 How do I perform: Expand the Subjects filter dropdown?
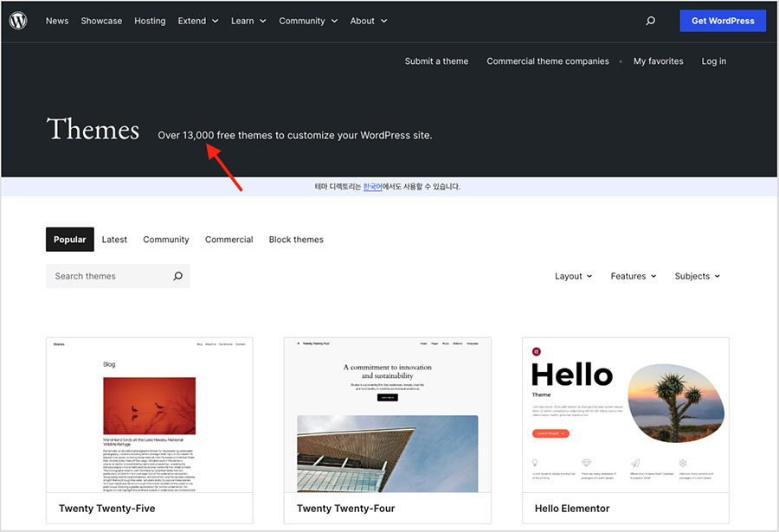pos(697,276)
